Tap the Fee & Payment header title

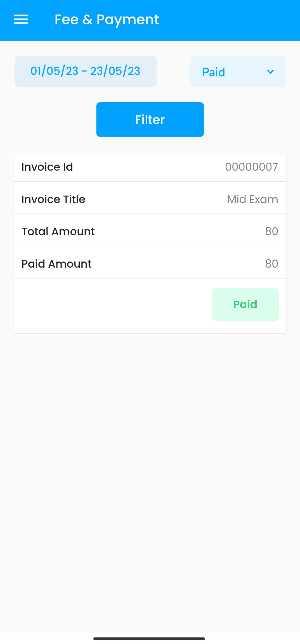point(107,20)
